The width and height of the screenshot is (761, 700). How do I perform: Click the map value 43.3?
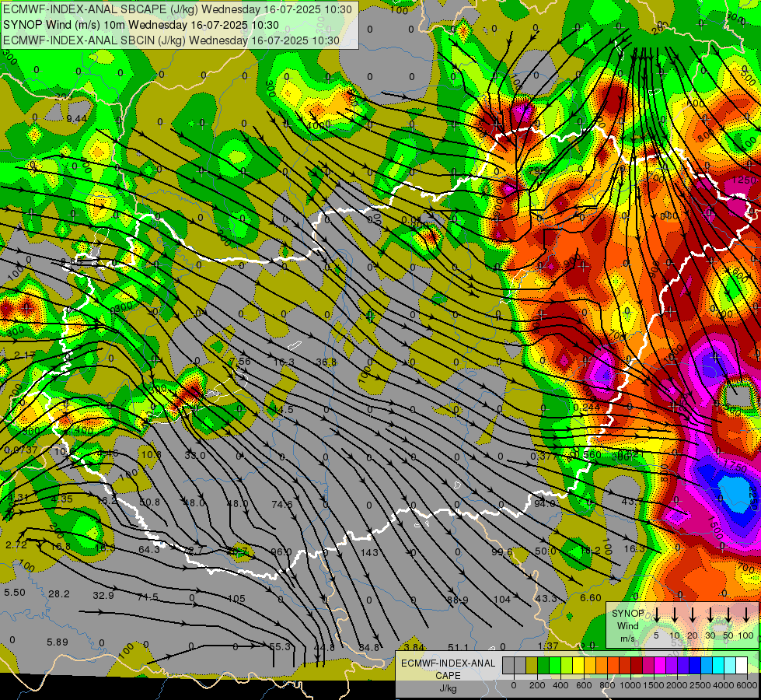click(546, 598)
